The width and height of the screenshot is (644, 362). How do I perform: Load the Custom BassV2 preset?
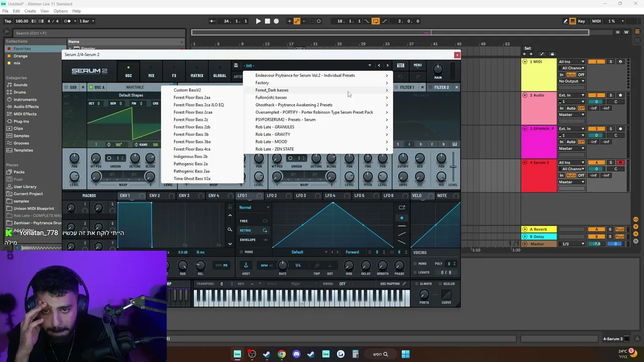(202, 90)
